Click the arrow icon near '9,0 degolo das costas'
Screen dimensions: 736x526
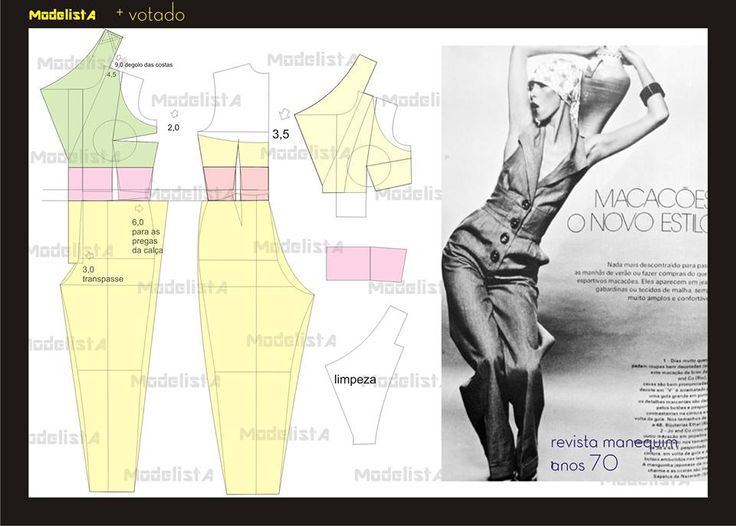[x=119, y=58]
